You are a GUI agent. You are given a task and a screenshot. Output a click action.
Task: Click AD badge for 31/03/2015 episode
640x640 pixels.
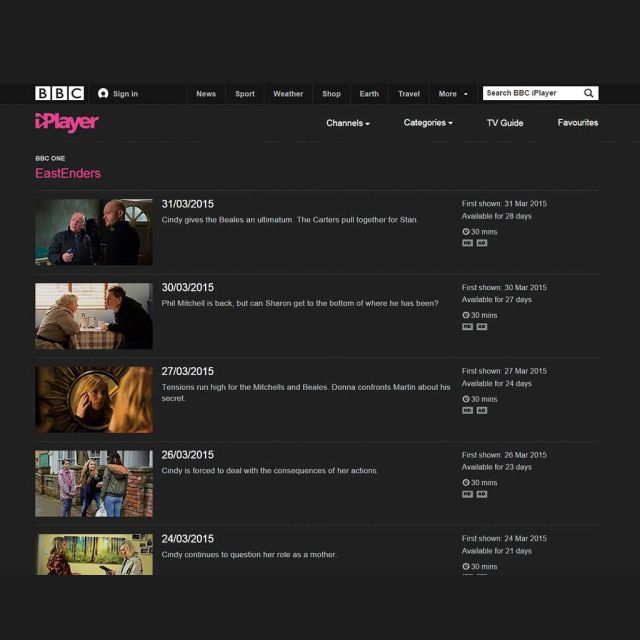pyautogui.click(x=482, y=243)
